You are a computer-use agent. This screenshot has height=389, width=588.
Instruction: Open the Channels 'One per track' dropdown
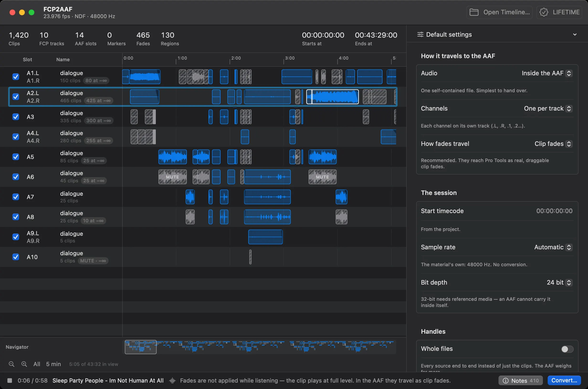(548, 108)
